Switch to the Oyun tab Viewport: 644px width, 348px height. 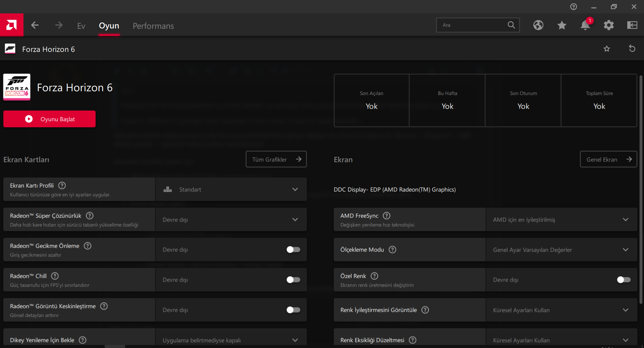109,26
